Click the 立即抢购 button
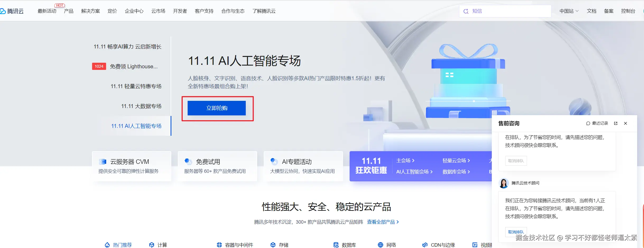644x248 pixels. 217,108
